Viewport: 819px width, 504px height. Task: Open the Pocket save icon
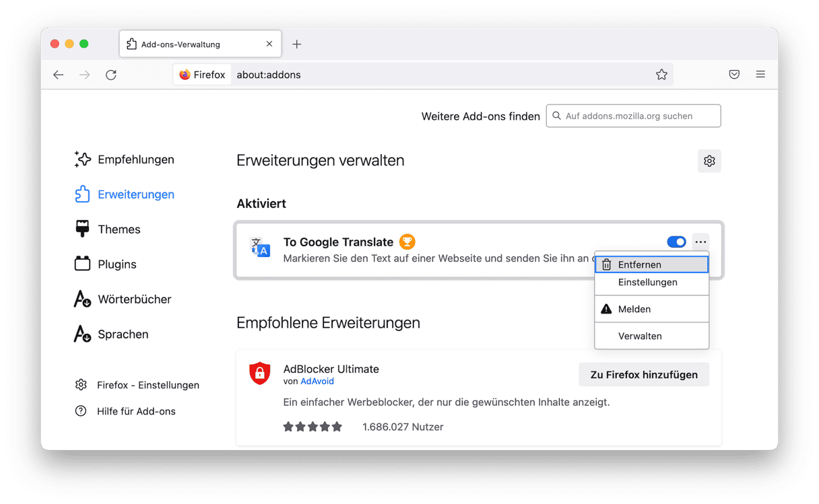[x=734, y=75]
